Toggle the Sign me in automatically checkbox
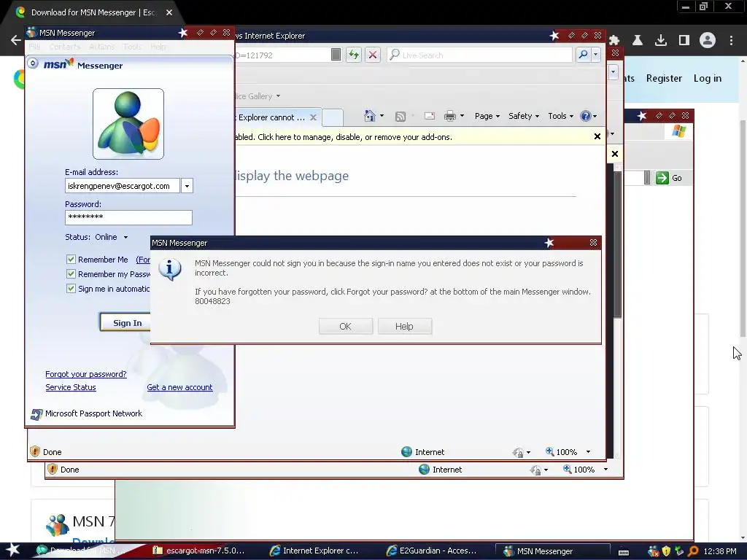Image resolution: width=747 pixels, height=560 pixels. 71,289
